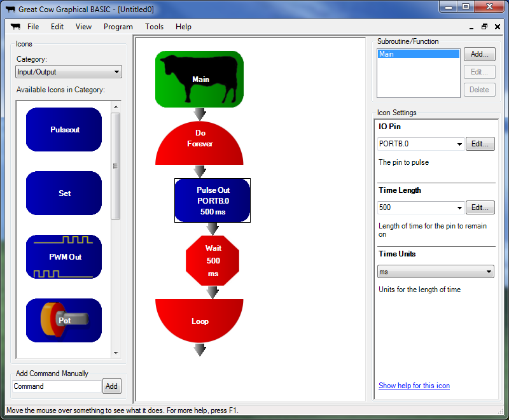Pick the Pot icon from available icons
Image resolution: width=509 pixels, height=420 pixels.
64,320
